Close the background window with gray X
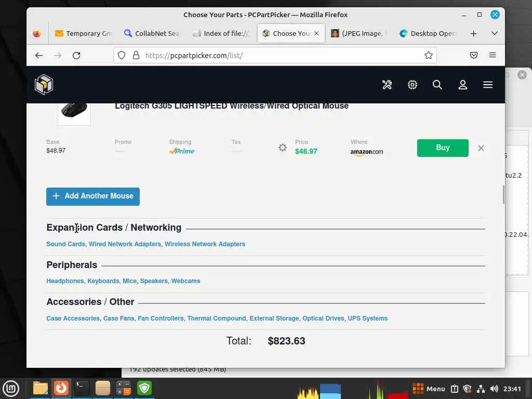The height and width of the screenshot is (399, 532). point(522,75)
